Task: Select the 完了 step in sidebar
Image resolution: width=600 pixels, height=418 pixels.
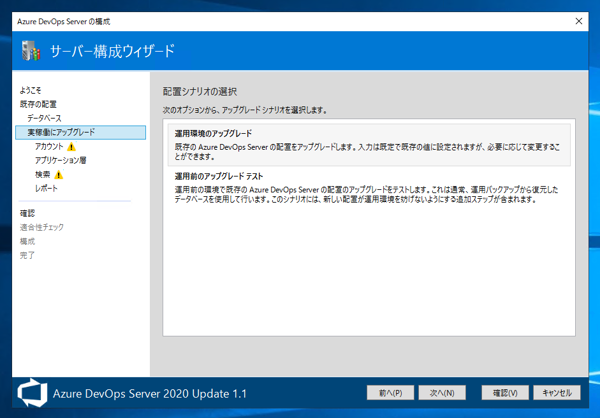Action: 27,255
